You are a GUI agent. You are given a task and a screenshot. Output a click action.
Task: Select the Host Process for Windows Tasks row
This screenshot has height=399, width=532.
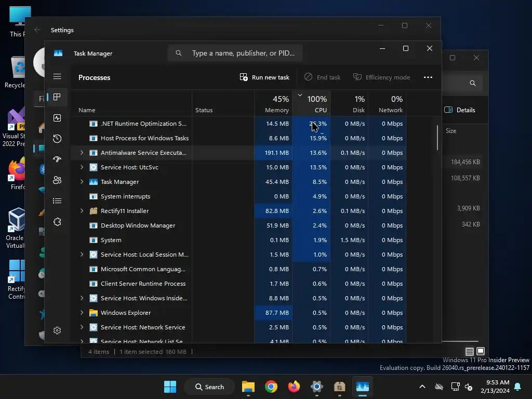(238, 138)
